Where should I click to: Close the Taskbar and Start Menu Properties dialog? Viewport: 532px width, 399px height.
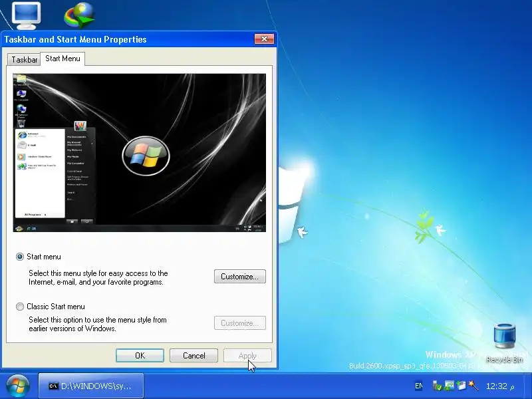[x=264, y=39]
